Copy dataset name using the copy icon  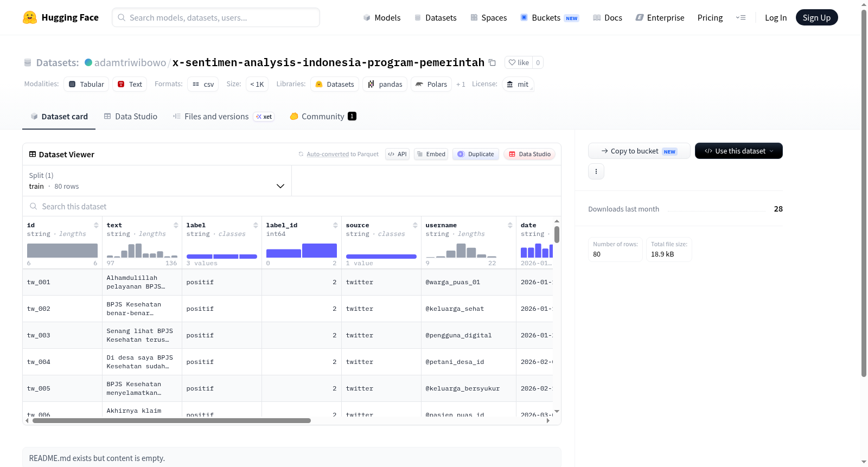492,62
